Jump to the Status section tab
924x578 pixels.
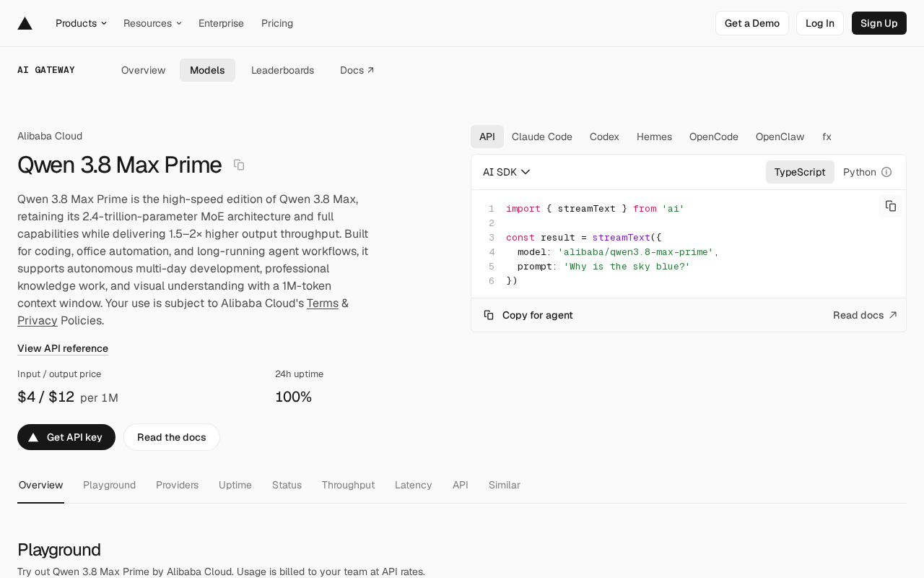tap(287, 485)
